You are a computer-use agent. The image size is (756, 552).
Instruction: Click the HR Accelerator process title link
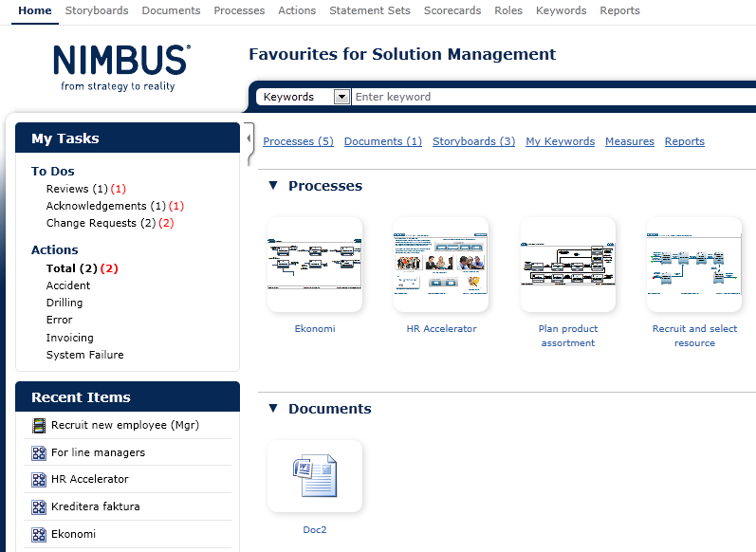click(x=441, y=329)
